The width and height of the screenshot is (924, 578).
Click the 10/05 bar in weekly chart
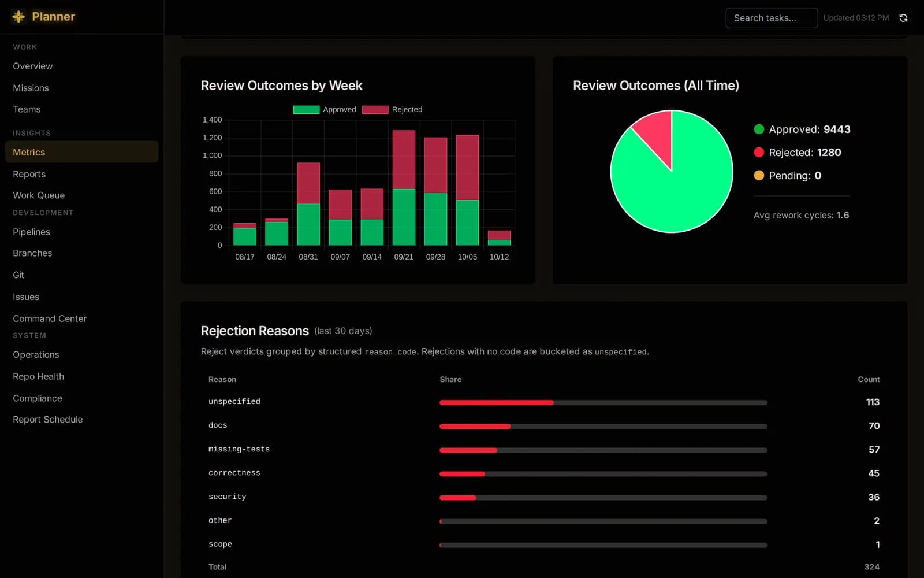point(467,190)
